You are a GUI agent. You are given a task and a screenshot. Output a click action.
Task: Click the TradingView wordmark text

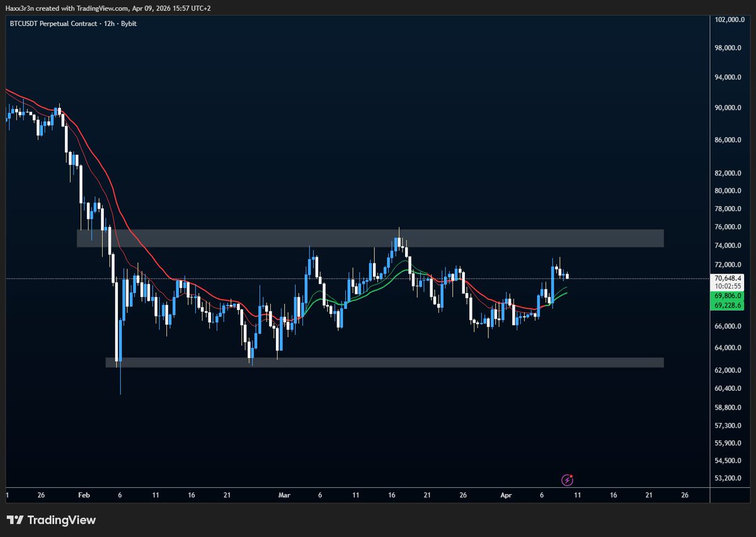[62, 520]
